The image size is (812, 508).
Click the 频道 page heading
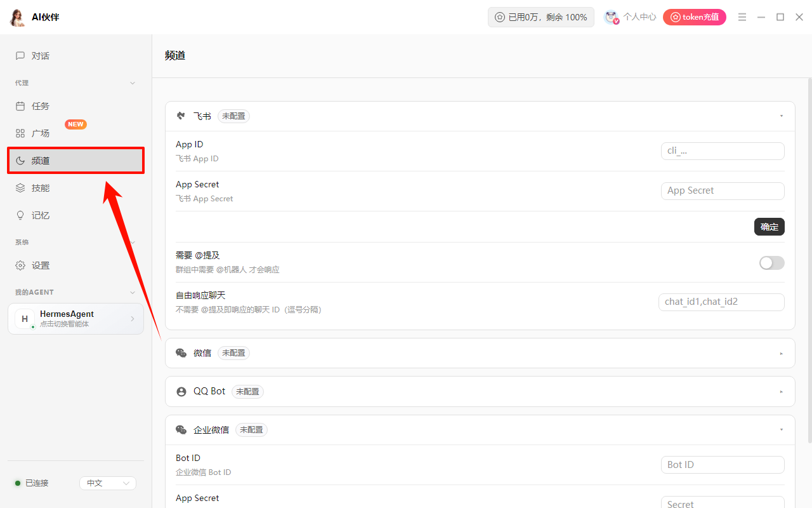175,55
